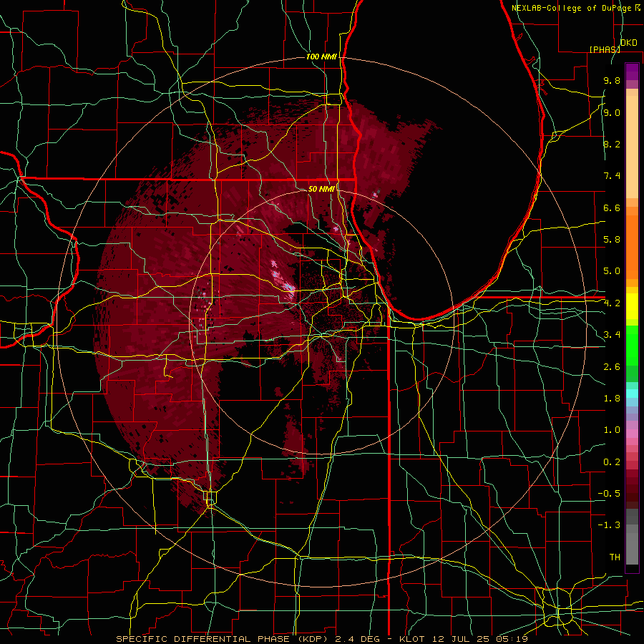Click the "6.6" value on the color scale
This screenshot has width=644, height=644.
(612, 208)
